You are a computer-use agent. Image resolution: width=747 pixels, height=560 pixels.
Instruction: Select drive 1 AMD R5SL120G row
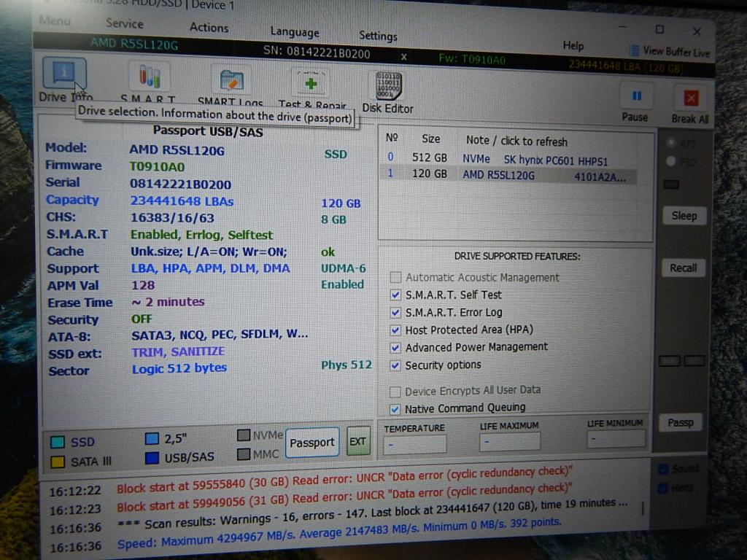pos(508,175)
